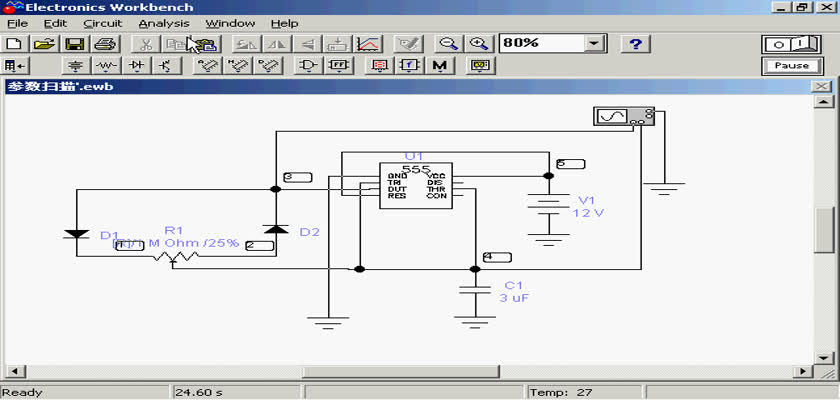Expand the zoom percentage dropdown
The image size is (840, 400).
point(594,43)
